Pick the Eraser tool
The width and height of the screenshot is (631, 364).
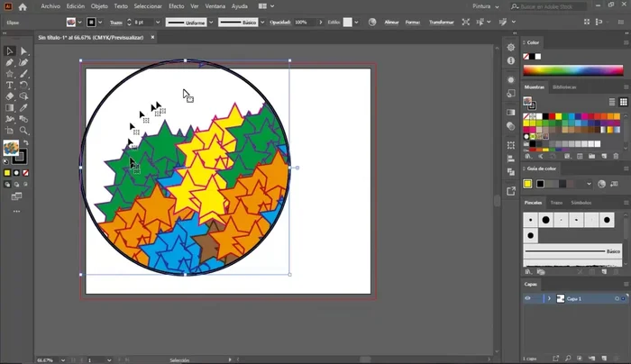tap(9, 96)
